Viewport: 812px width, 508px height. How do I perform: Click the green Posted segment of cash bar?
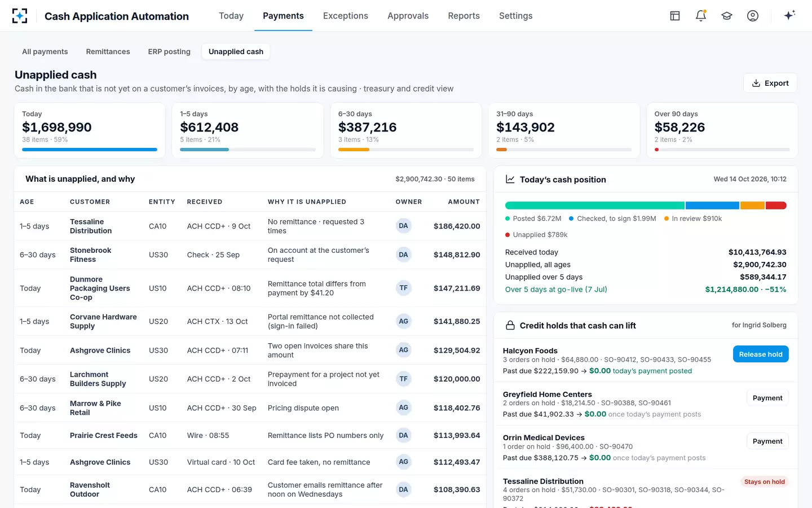pos(594,205)
